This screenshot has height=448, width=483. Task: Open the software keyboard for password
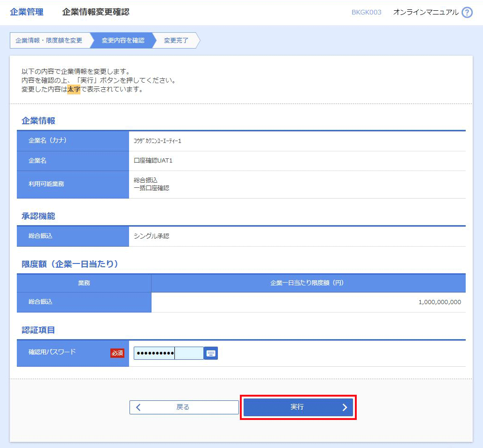pos(211,353)
